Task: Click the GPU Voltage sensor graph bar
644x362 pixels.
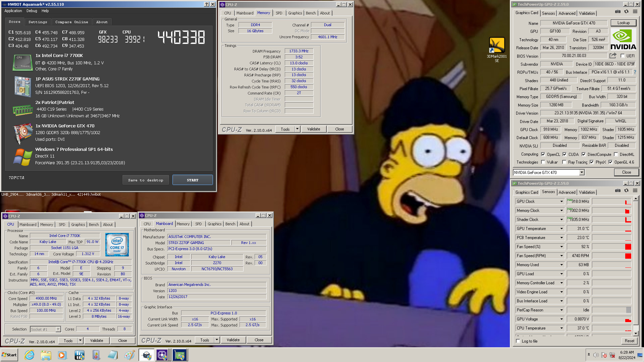Action: pyautogui.click(x=612, y=319)
